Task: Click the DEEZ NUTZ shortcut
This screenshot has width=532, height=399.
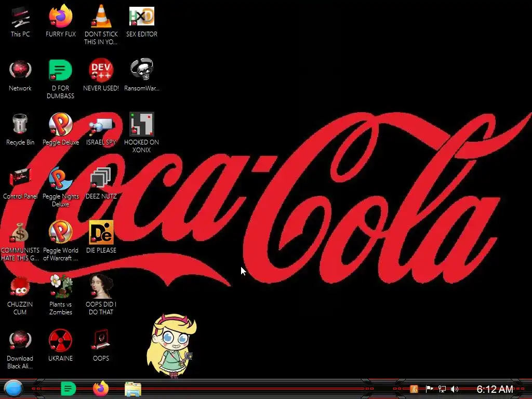Action: (101, 178)
